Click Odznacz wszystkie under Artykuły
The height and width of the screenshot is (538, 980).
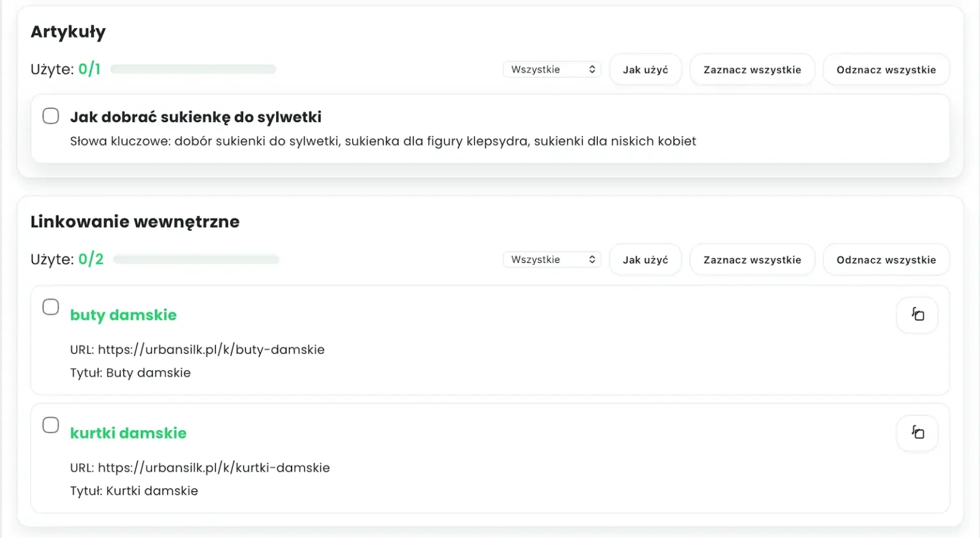[x=886, y=69]
